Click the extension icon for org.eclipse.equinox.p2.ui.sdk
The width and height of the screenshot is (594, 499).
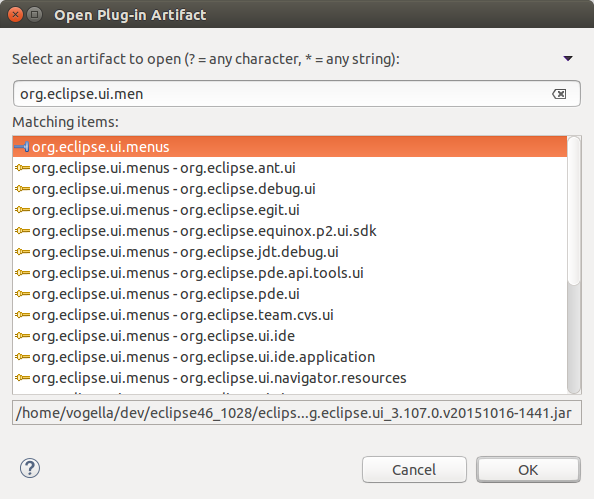click(22, 231)
